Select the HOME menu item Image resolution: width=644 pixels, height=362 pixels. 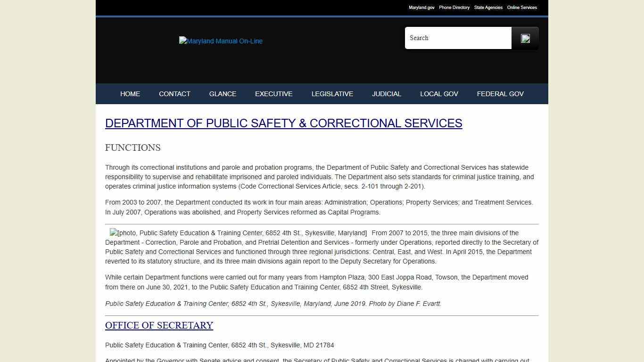pyautogui.click(x=130, y=94)
